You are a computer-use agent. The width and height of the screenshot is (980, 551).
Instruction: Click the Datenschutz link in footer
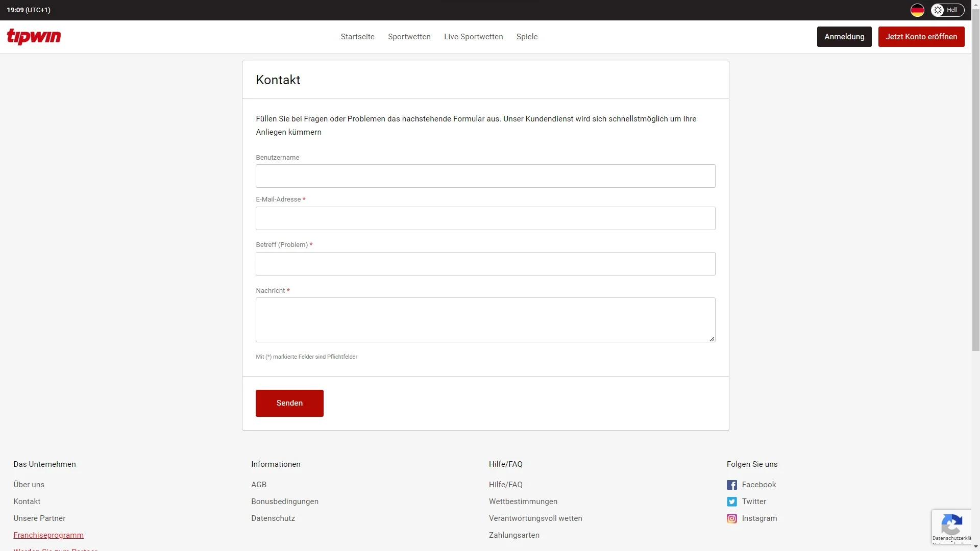[x=273, y=518]
